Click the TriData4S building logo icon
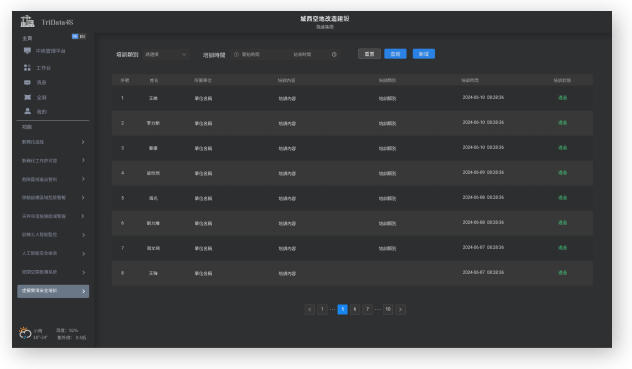632x369 pixels. pos(27,21)
